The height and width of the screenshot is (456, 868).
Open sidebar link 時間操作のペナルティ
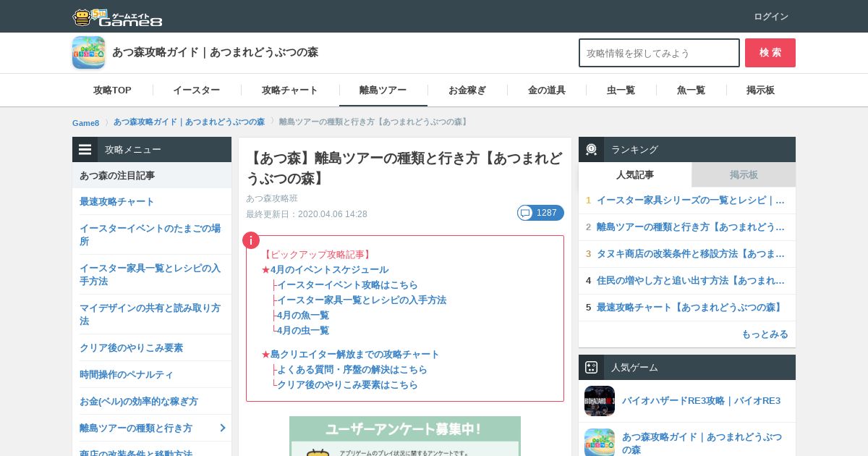pyautogui.click(x=127, y=375)
